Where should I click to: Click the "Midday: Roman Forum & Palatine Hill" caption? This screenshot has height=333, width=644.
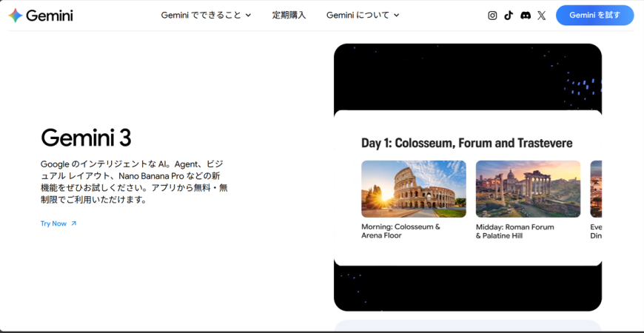coord(514,231)
